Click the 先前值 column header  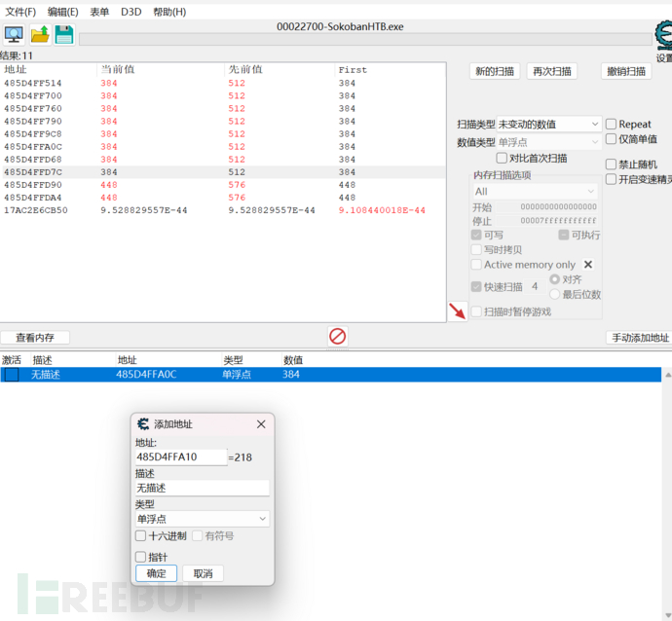(x=280, y=69)
